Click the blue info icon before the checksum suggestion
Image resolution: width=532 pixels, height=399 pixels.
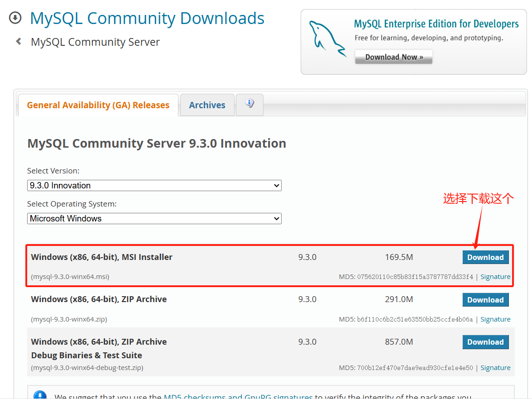click(x=40, y=394)
